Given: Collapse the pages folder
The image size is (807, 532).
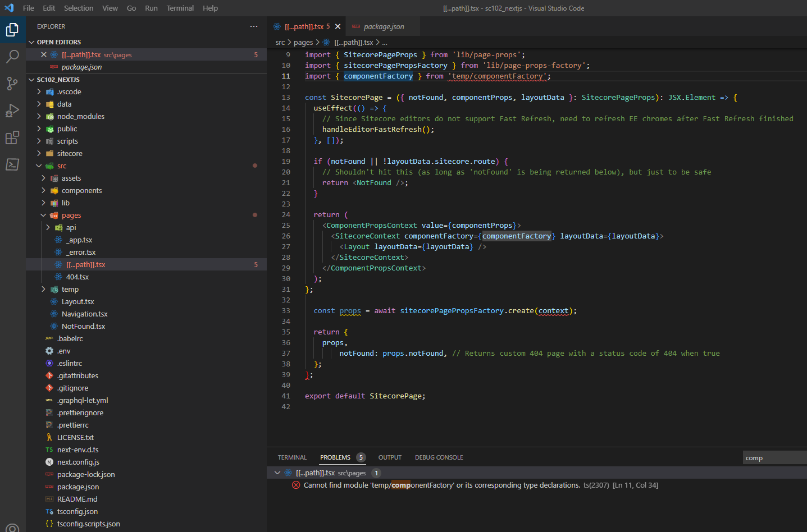Looking at the screenshot, I should click(x=146, y=215).
